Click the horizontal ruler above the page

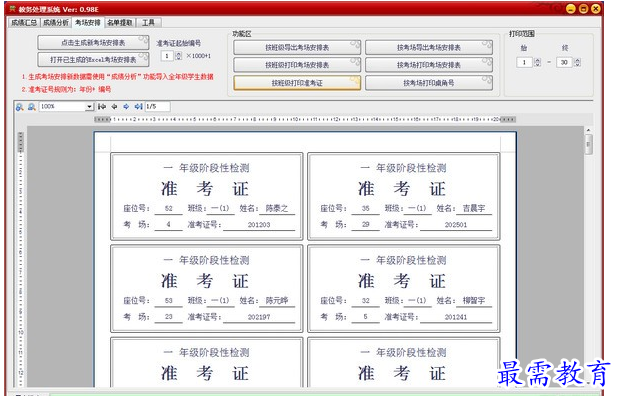(305, 119)
